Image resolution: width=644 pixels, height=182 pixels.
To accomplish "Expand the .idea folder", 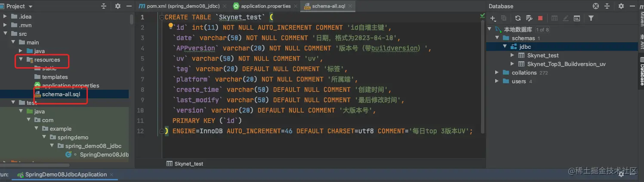I will pyautogui.click(x=5, y=16).
